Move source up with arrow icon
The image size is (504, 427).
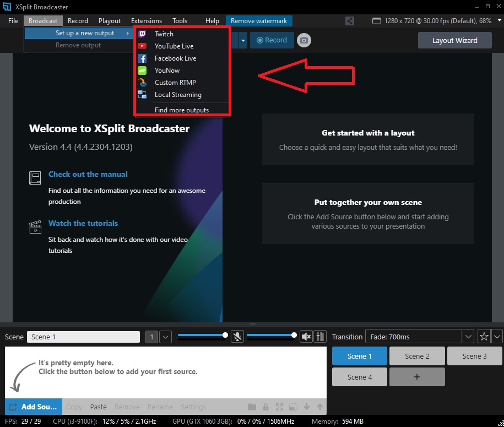coord(320,407)
